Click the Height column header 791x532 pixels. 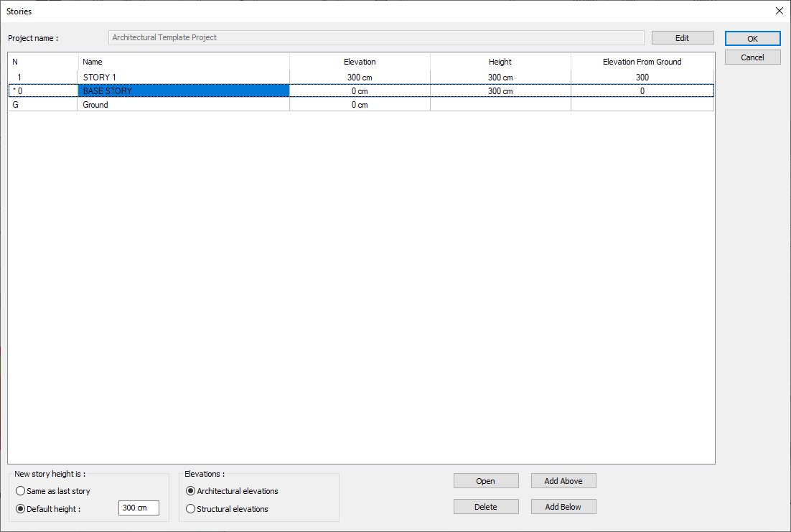[x=500, y=62]
